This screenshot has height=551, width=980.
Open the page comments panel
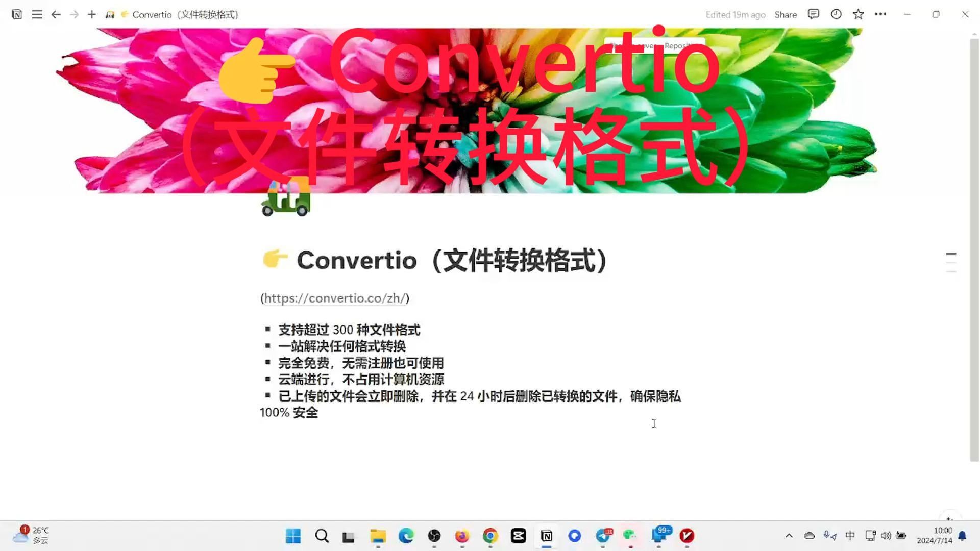tap(813, 14)
